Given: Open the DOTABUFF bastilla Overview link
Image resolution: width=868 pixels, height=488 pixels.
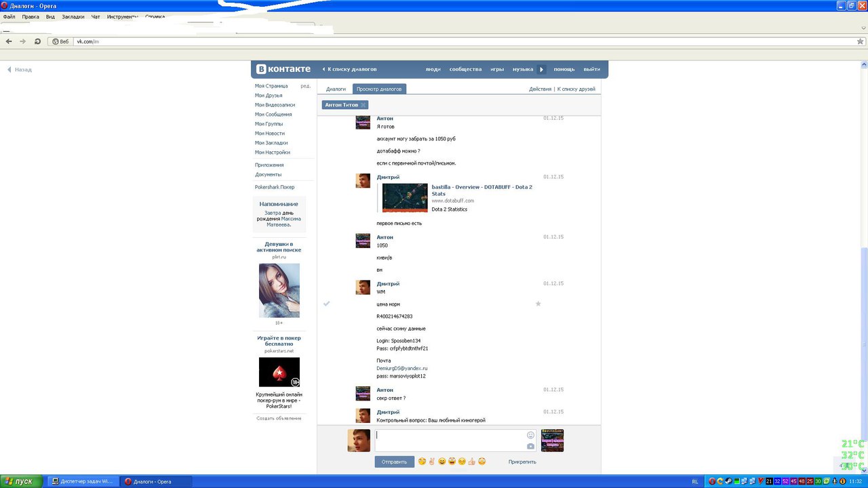Looking at the screenshot, I should (x=482, y=190).
